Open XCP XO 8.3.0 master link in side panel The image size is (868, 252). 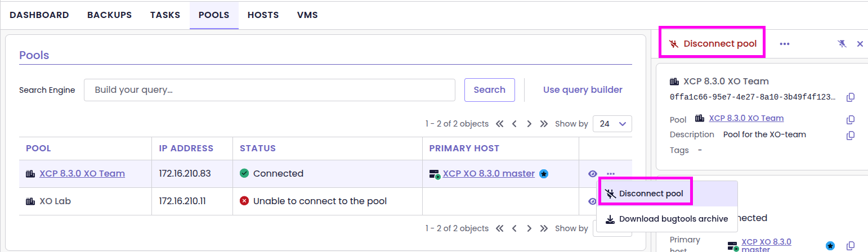click(x=766, y=245)
